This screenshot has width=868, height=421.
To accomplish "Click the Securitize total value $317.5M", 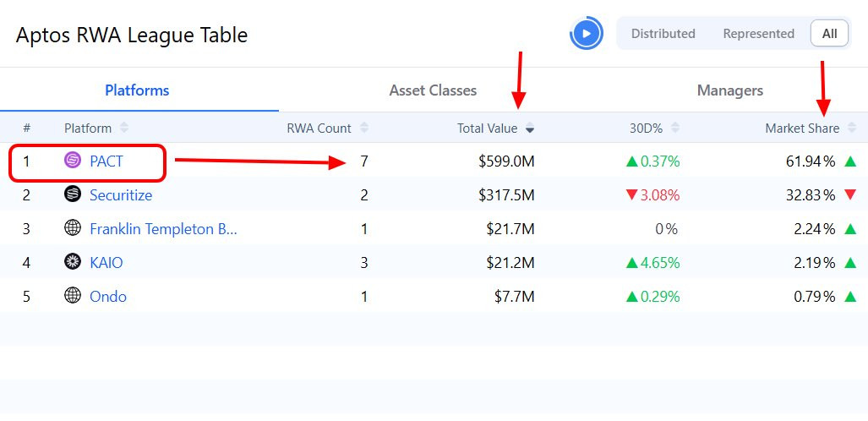I will pyautogui.click(x=506, y=195).
